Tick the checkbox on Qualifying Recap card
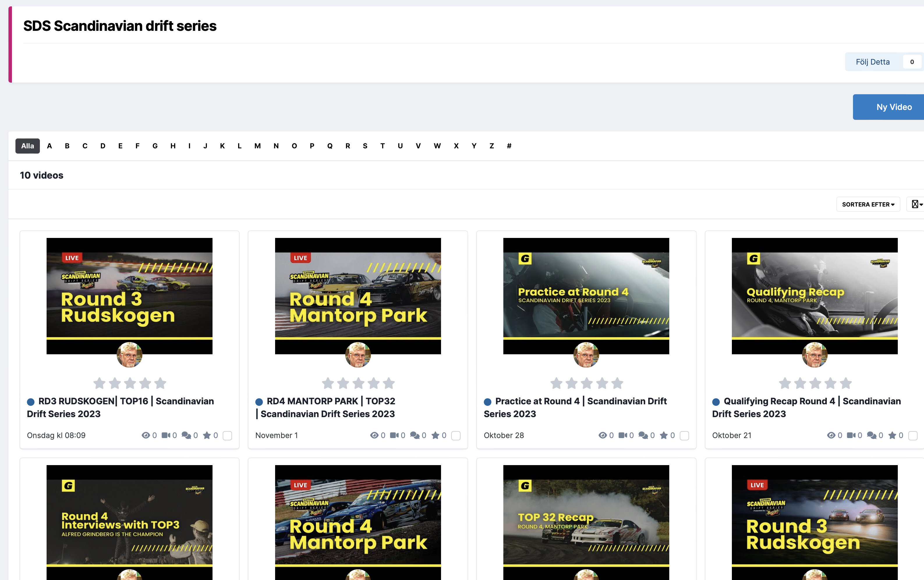Viewport: 924px width, 580px height. tap(913, 435)
